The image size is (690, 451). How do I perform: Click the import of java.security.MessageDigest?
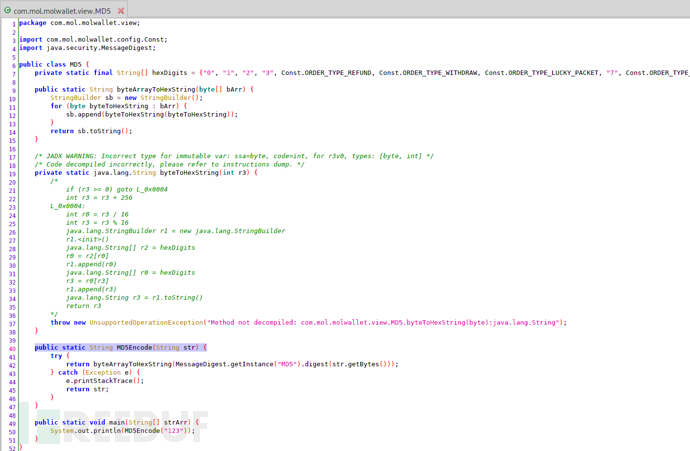coord(87,48)
